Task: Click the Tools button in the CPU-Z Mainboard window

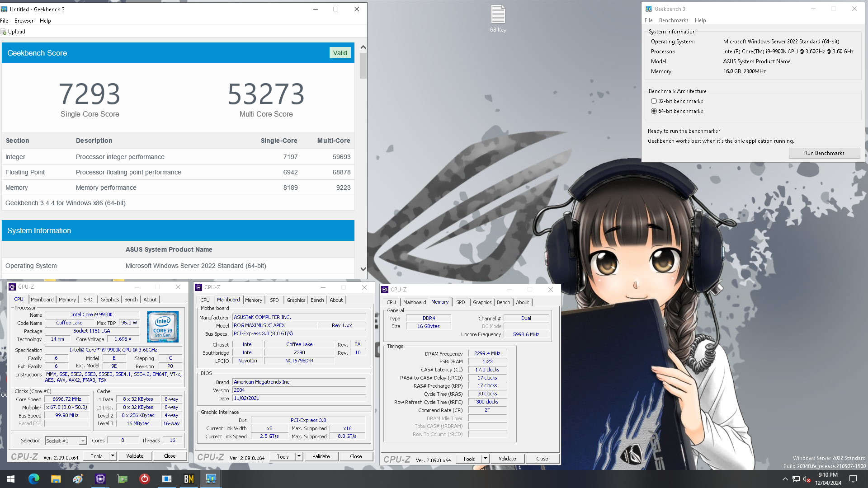Action: (283, 456)
